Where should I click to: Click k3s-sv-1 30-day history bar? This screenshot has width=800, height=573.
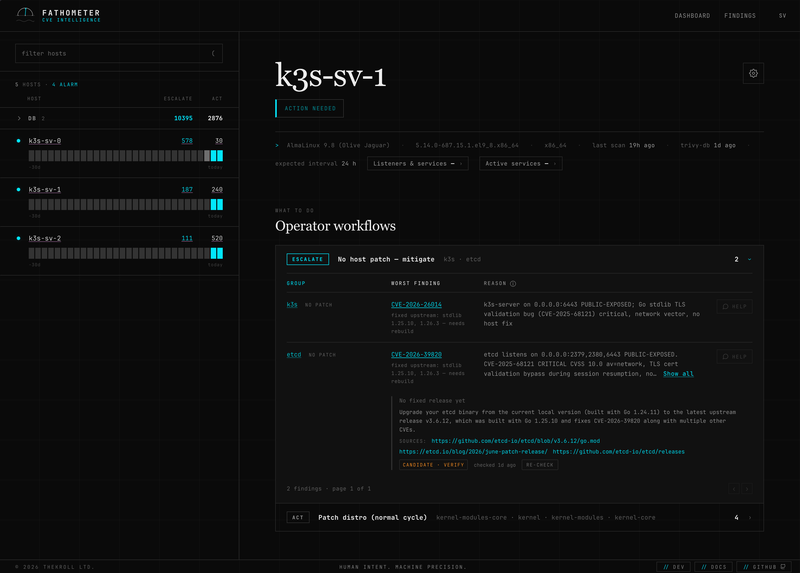click(x=126, y=205)
